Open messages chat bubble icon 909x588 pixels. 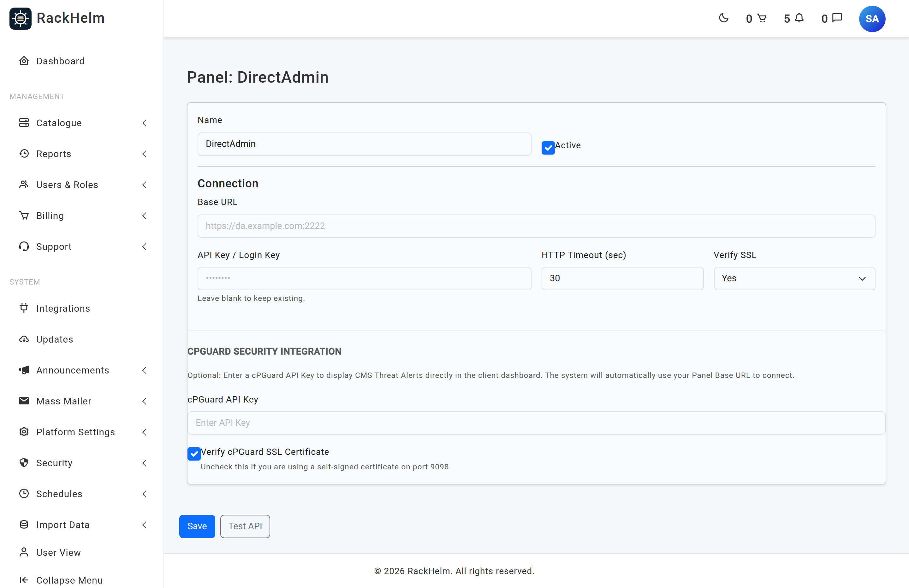(x=837, y=18)
